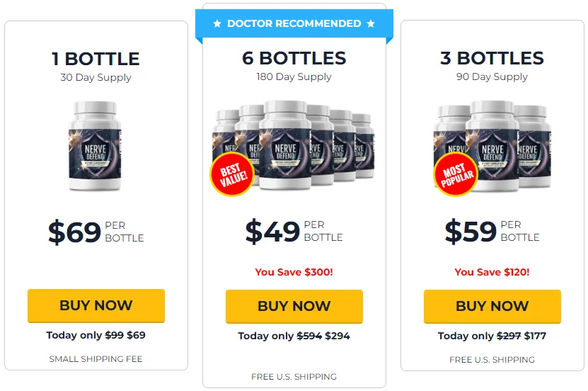Click the Doctor Recommended banner text
The image size is (588, 391).
click(294, 23)
